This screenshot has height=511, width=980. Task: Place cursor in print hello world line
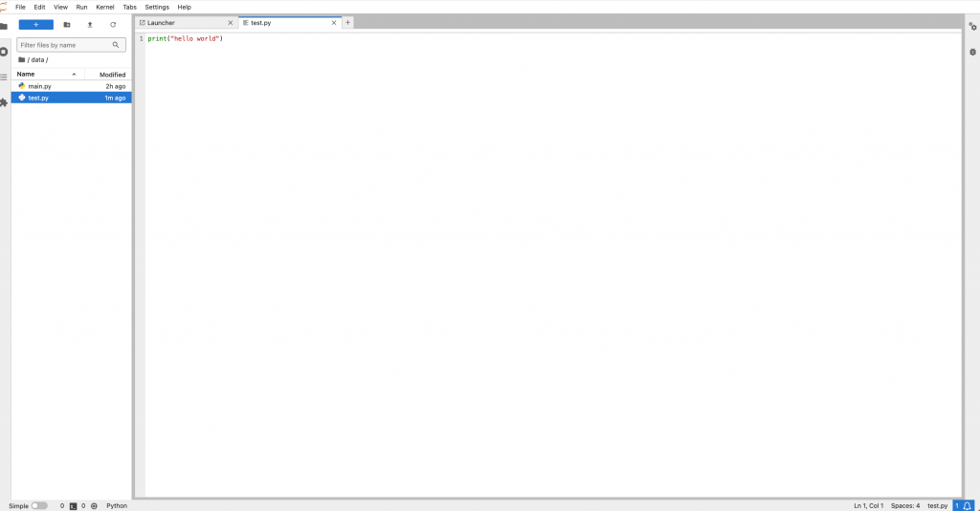[185, 38]
